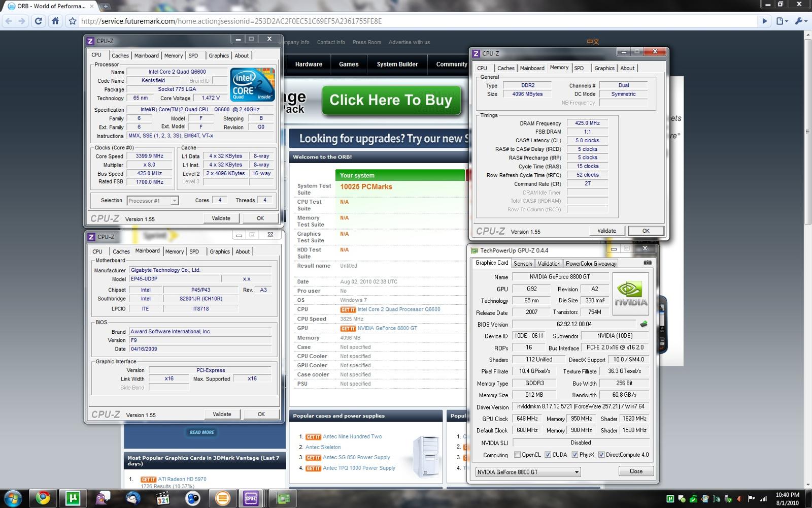Switch to Caches tab in CPU-Z CPU window

click(120, 56)
